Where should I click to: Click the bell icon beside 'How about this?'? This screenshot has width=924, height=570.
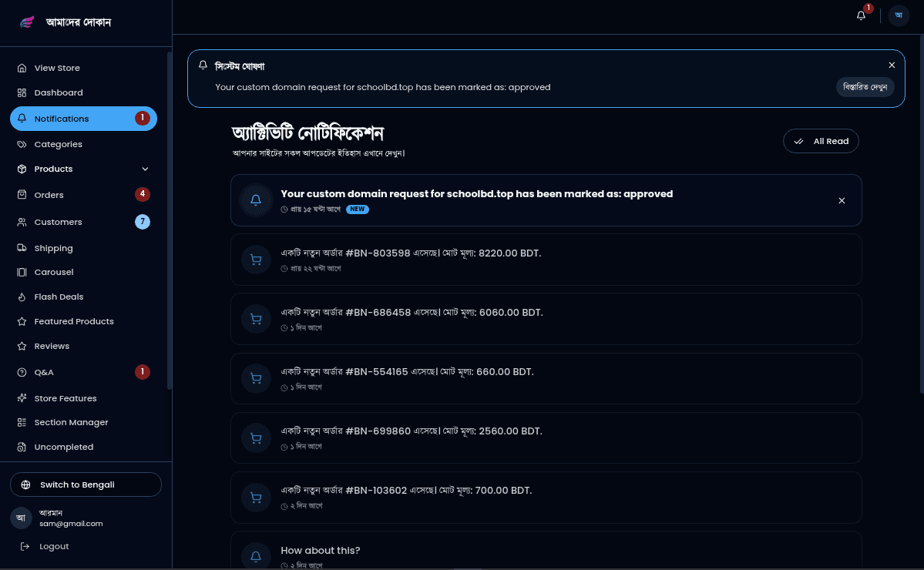pos(256,556)
